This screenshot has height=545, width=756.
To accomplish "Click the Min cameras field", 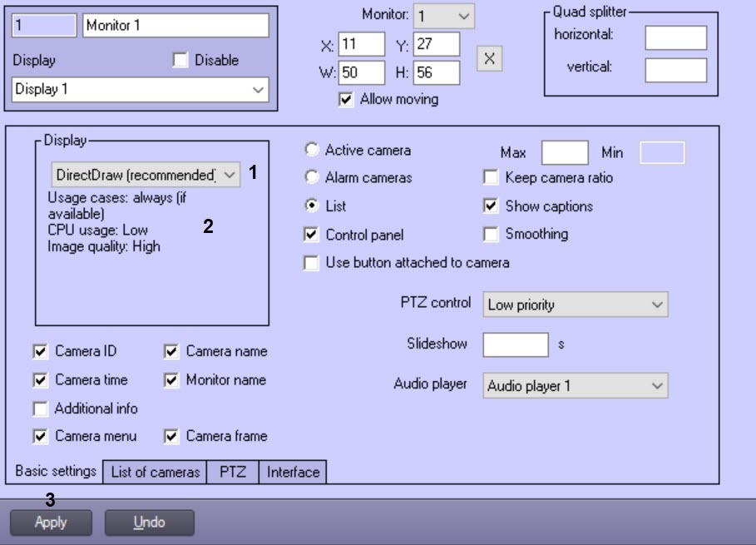I will 662,152.
